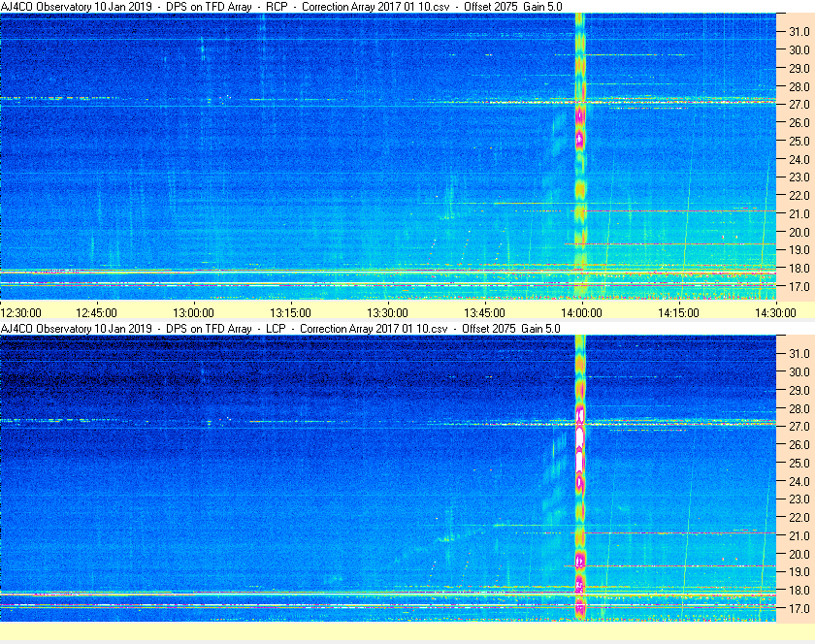Click the LCP spectrogram title line
This screenshot has height=644, width=815.
pyautogui.click(x=280, y=329)
